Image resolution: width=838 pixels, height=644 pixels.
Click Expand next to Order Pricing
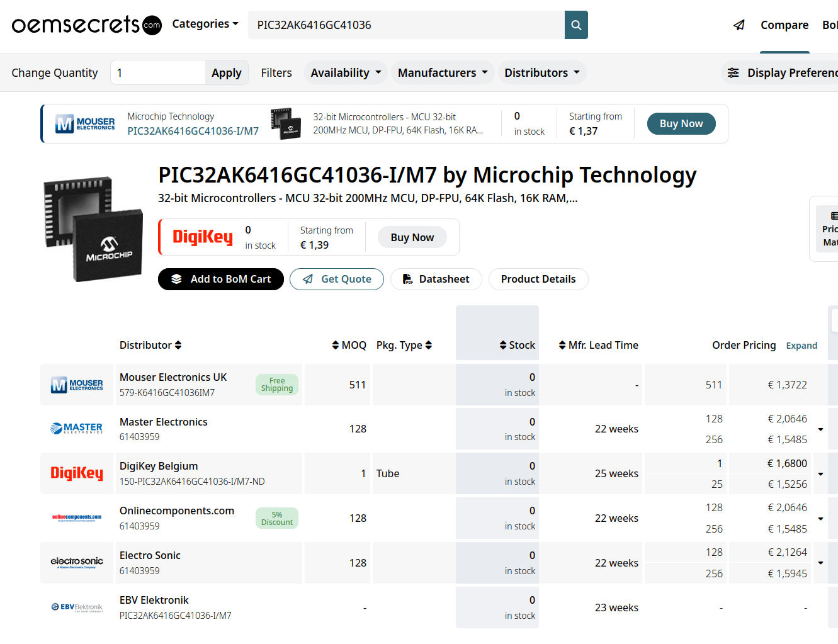801,346
